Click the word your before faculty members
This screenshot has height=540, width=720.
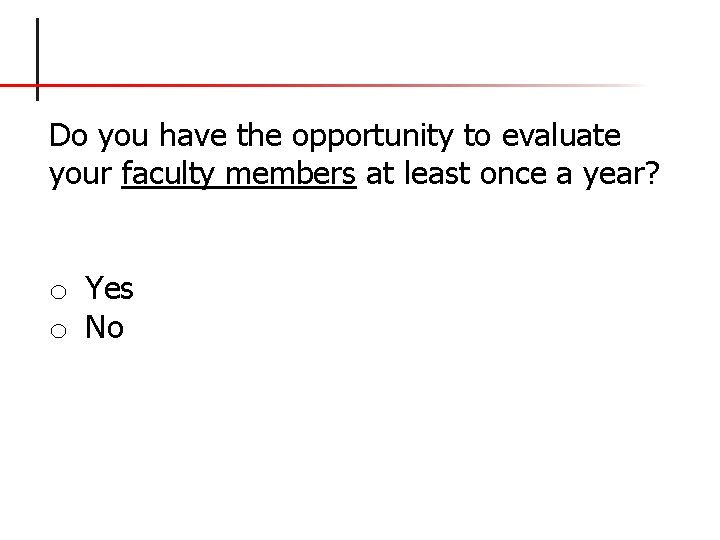pyautogui.click(x=80, y=176)
